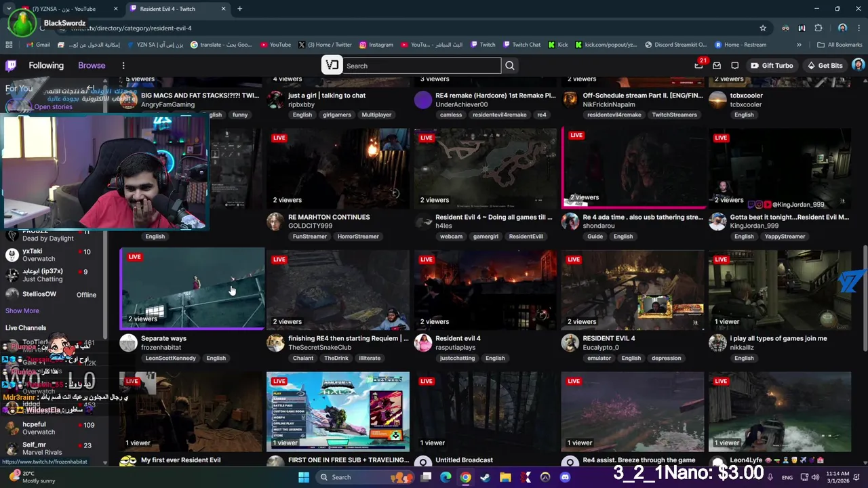Open All Bookmarks folder
868x488 pixels.
(x=840, y=45)
